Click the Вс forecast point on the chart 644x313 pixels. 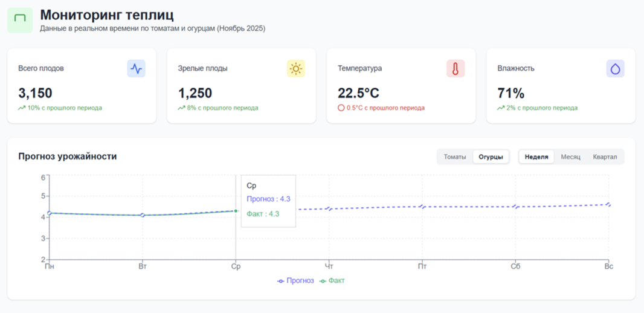(x=608, y=204)
